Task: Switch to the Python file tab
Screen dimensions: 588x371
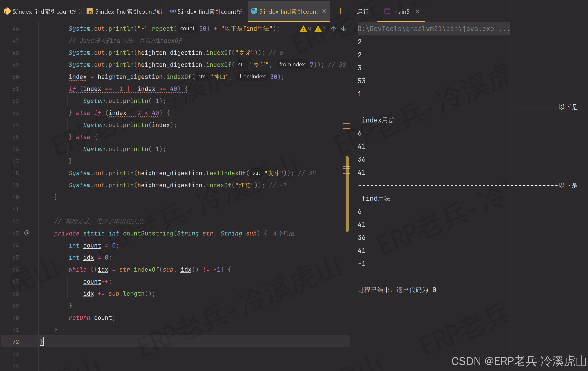Action: [x=42, y=11]
